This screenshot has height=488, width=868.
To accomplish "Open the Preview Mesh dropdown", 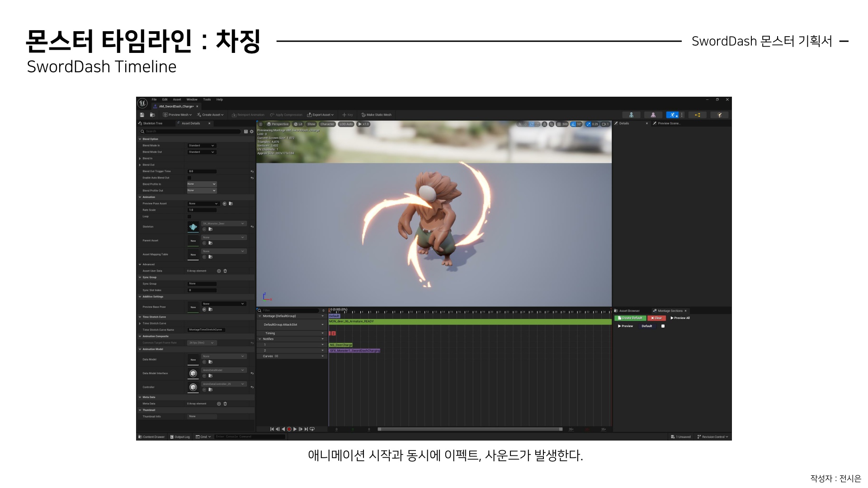I will (177, 115).
